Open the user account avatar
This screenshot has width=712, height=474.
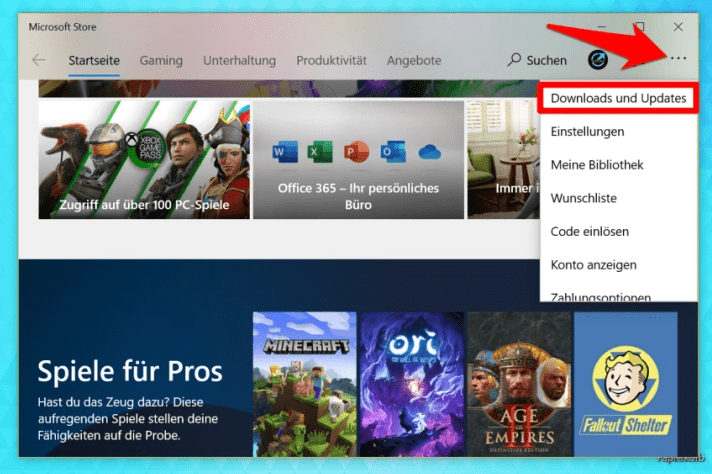coord(598,59)
